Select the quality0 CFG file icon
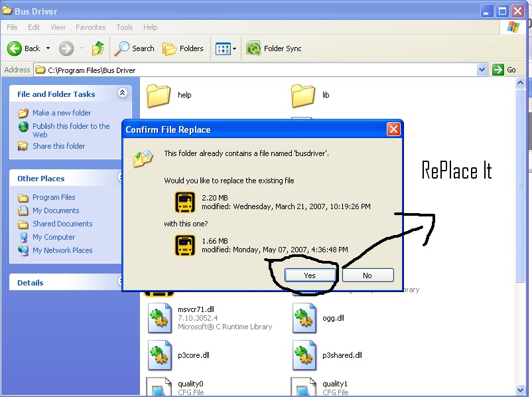532x397 pixels. [x=159, y=386]
